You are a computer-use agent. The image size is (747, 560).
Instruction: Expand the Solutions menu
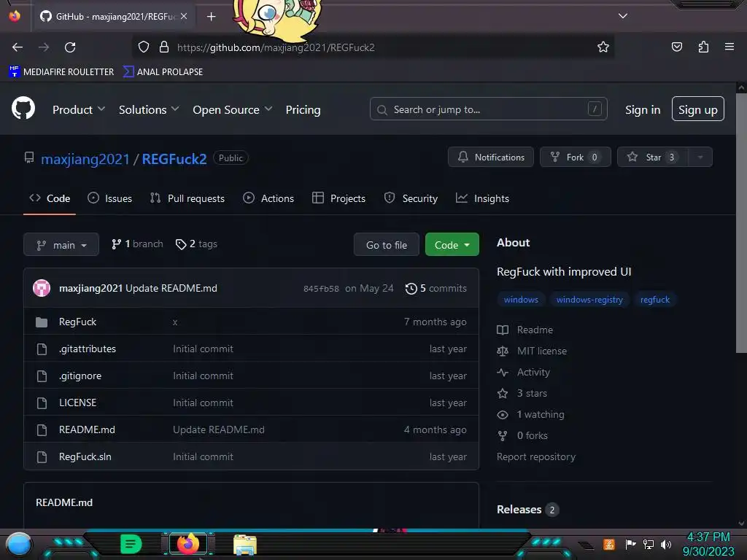click(x=149, y=109)
